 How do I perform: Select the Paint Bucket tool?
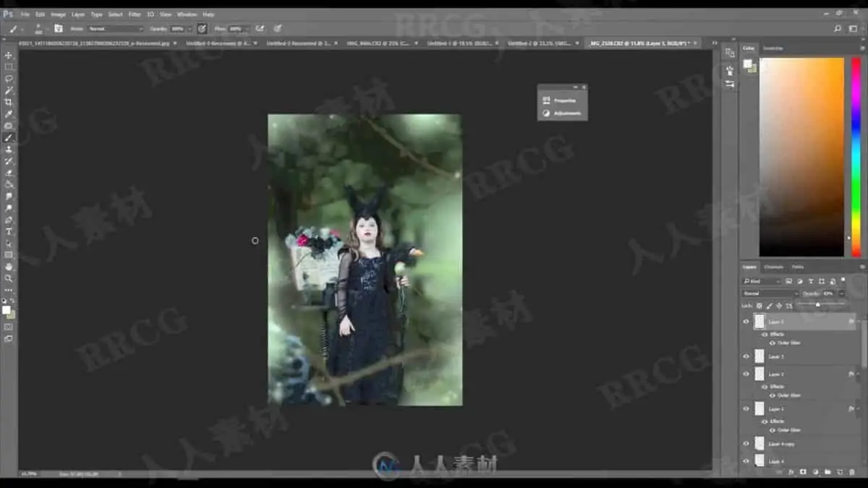tap(9, 184)
